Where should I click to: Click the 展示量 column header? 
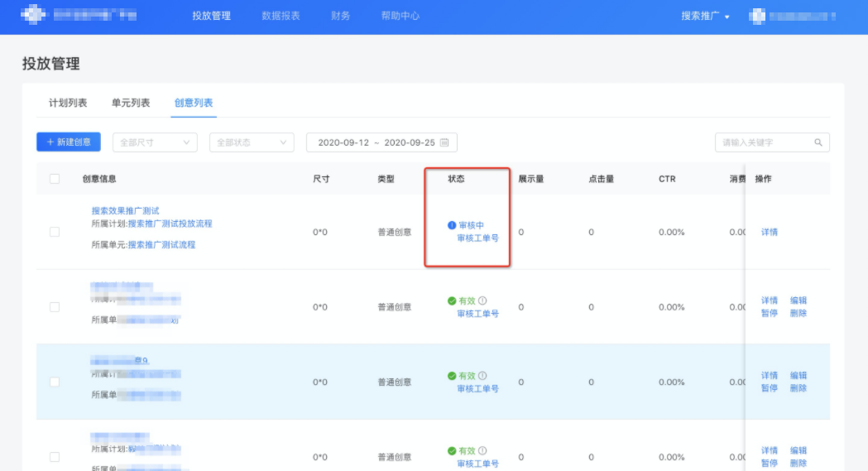tap(531, 179)
